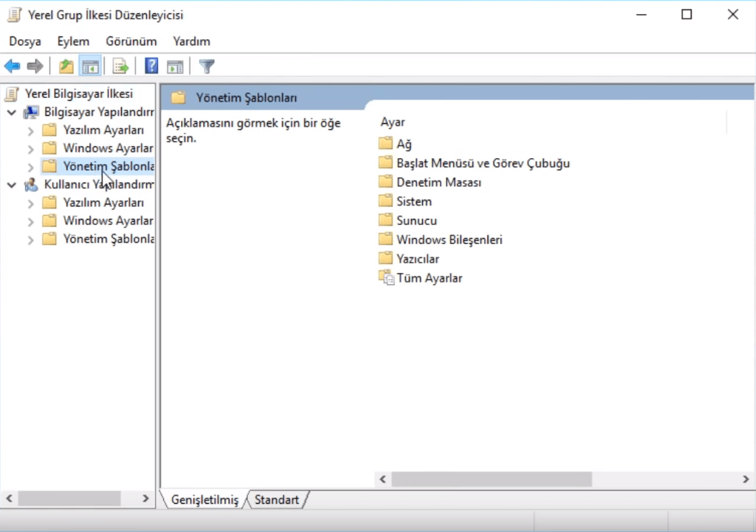This screenshot has height=532, width=756.
Task: Select Yönetim Şablonları under Kullanıcı Yapılandırması
Action: 108,239
